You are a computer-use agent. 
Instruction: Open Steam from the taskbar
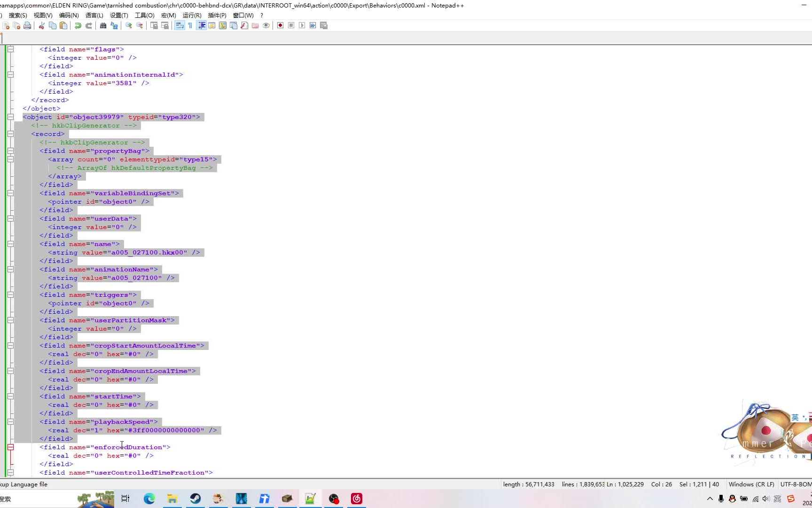(195, 499)
